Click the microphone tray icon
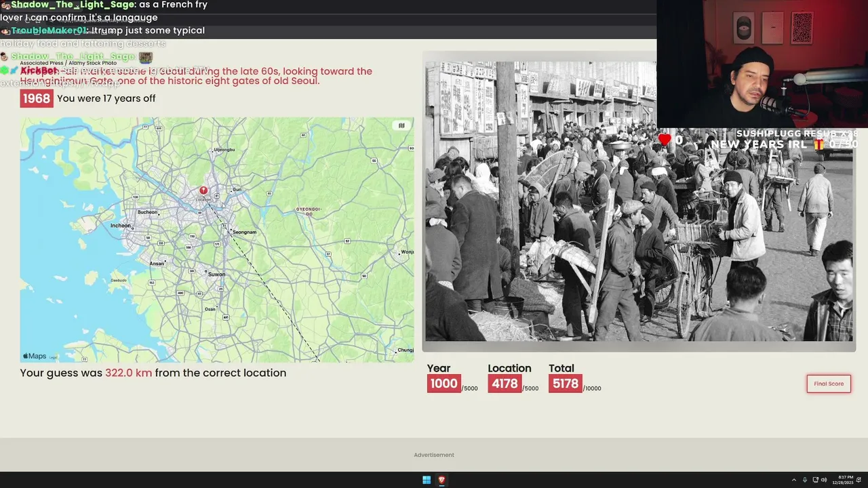The image size is (868, 488). tap(805, 480)
